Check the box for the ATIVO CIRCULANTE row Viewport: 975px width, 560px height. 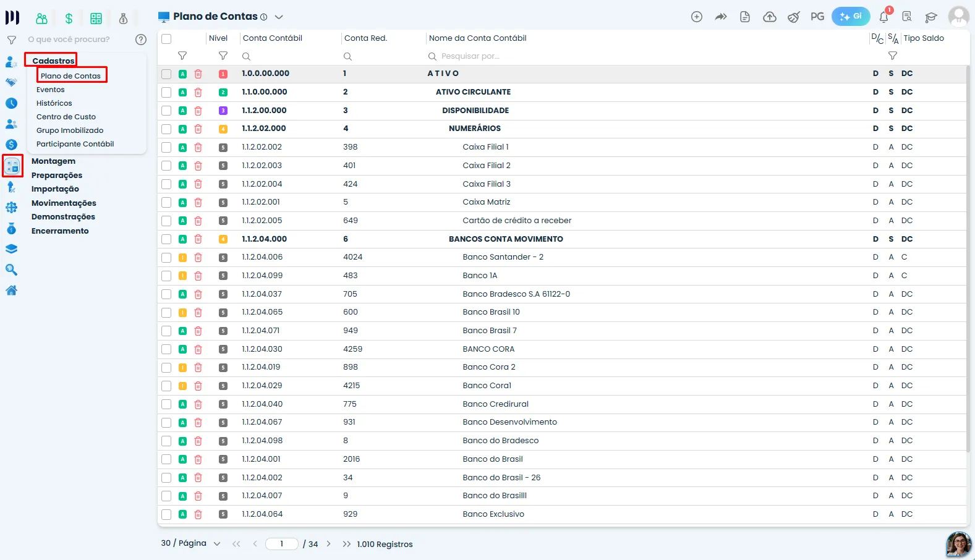tap(166, 92)
